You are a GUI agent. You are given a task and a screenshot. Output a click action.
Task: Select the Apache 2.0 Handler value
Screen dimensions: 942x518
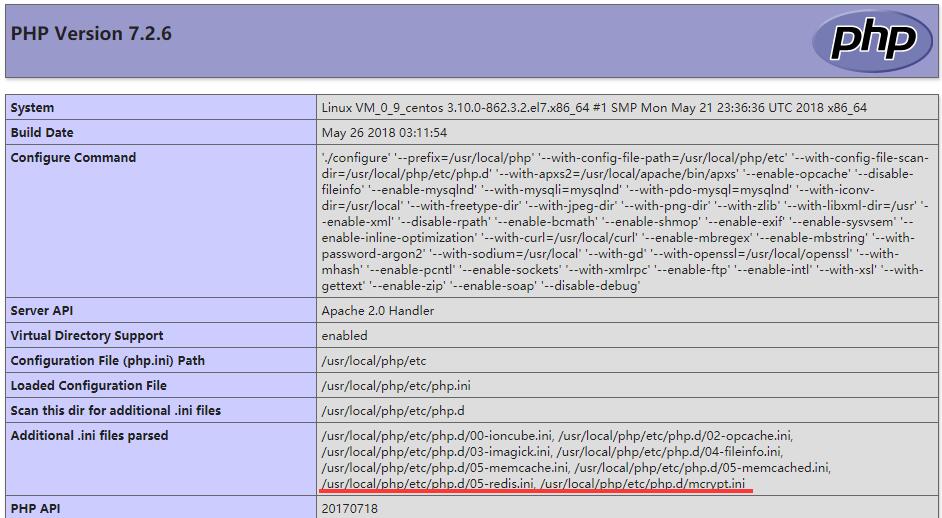(378, 311)
